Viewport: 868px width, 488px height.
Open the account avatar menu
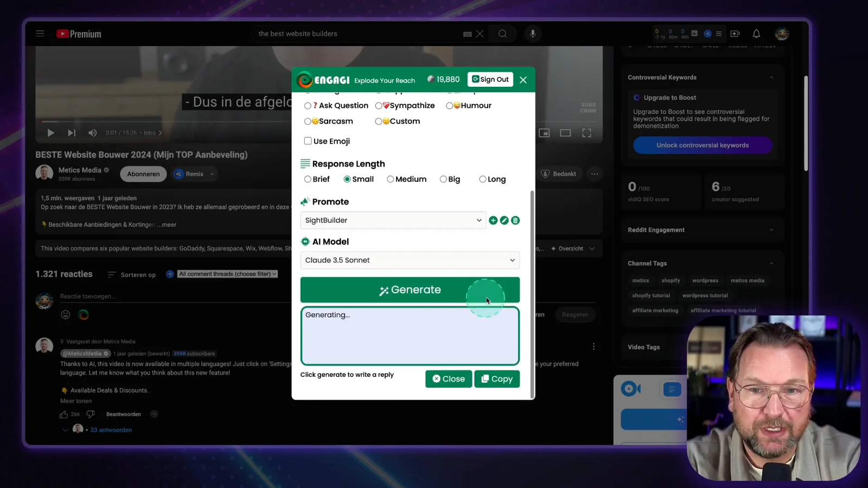[x=782, y=34]
